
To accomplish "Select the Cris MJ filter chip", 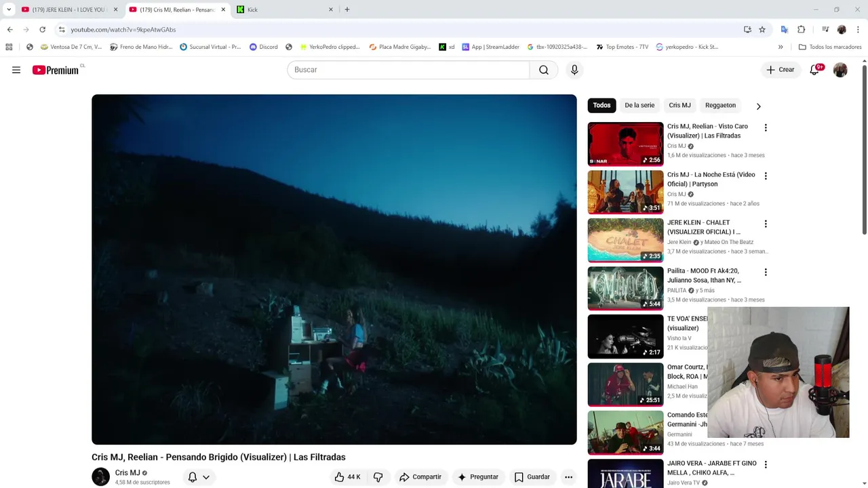I will click(679, 105).
